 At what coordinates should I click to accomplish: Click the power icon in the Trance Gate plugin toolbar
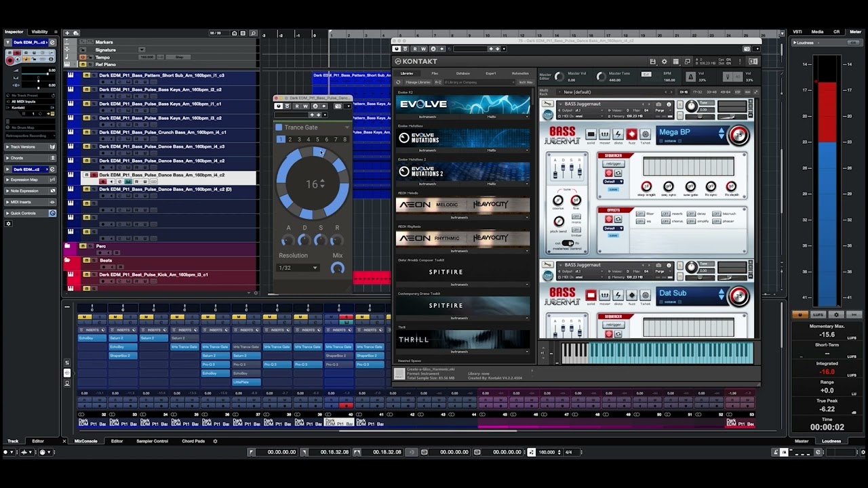click(x=278, y=106)
